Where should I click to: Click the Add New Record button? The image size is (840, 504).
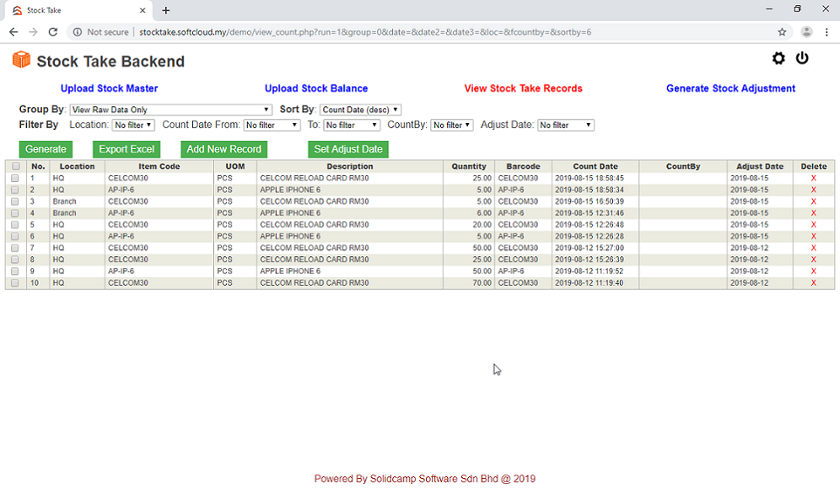[223, 149]
